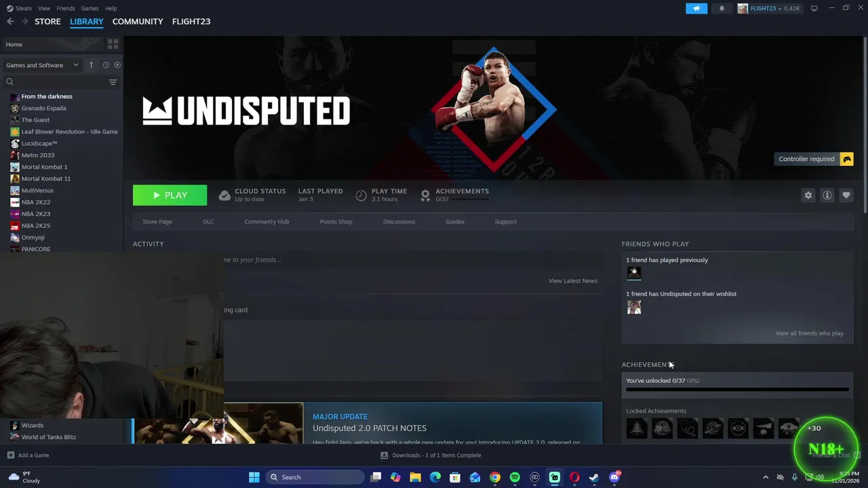Open game settings gear icon
The height and width of the screenshot is (488, 868).
pyautogui.click(x=808, y=195)
